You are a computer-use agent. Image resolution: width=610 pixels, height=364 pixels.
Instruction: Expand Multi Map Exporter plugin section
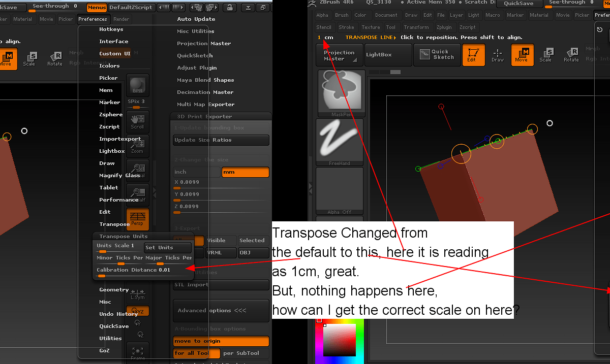[206, 105]
